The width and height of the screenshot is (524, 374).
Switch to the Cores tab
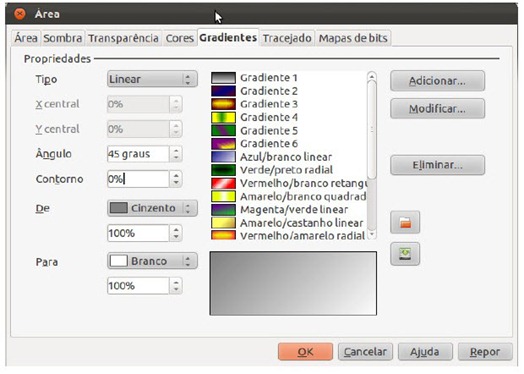[x=180, y=38]
